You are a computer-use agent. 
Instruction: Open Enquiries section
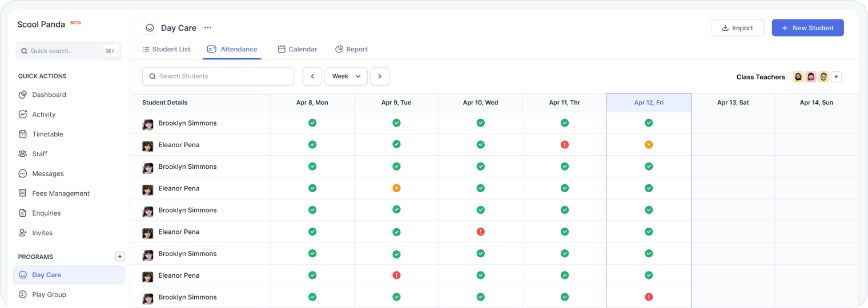(x=40, y=213)
